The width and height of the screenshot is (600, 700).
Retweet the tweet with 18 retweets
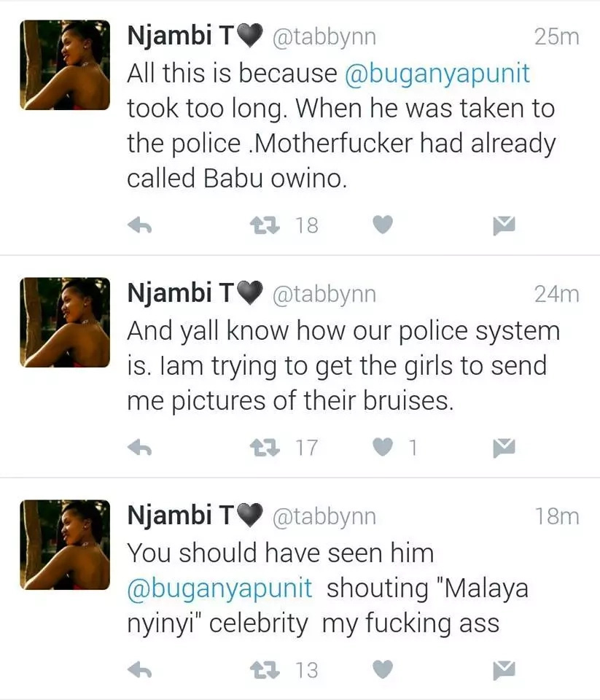click(265, 225)
